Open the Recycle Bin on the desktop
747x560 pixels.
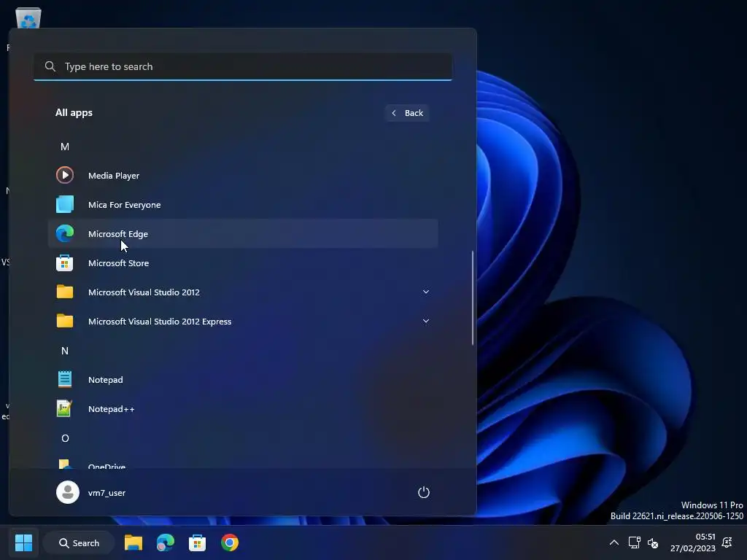28,19
